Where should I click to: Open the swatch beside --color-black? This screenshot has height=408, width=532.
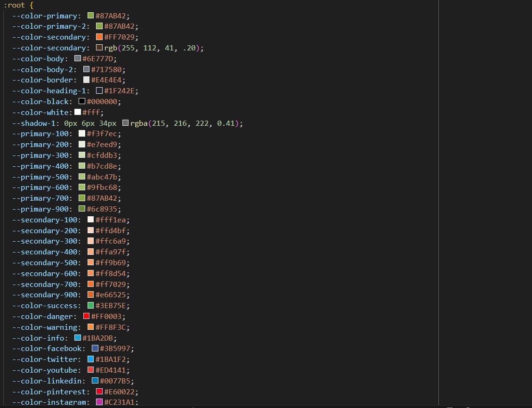point(81,101)
